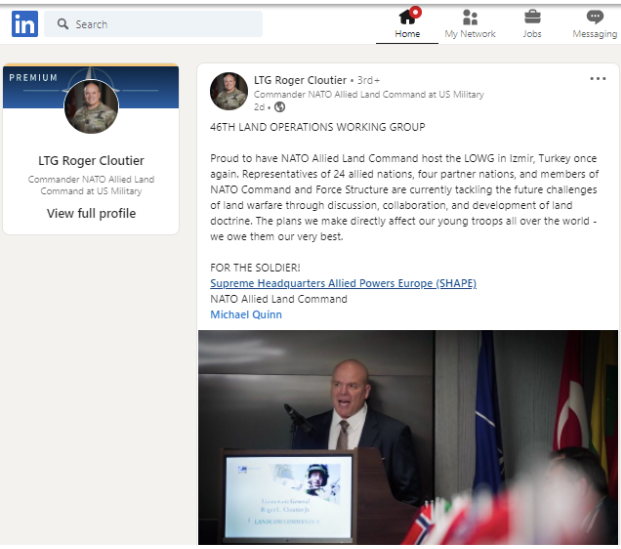This screenshot has width=621, height=549.
Task: Open the Home tab
Action: 407,24
